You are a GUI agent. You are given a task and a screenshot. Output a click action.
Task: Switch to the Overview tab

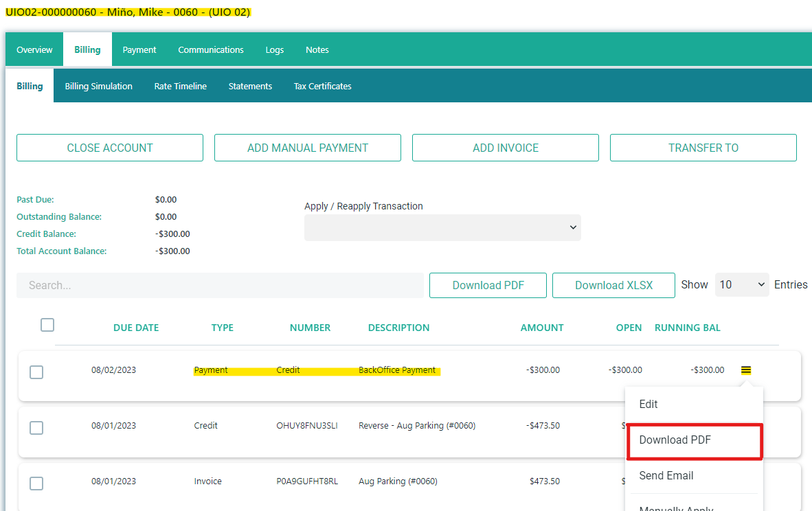tap(34, 50)
